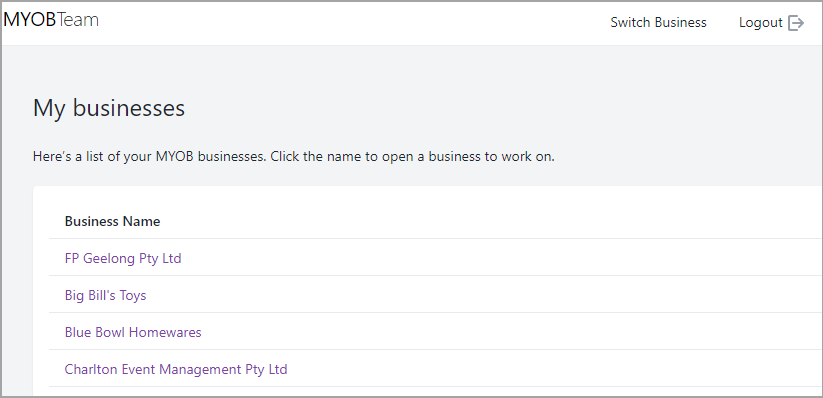The width and height of the screenshot is (823, 398).
Task: Click the Logout arrow icon
Action: [796, 23]
